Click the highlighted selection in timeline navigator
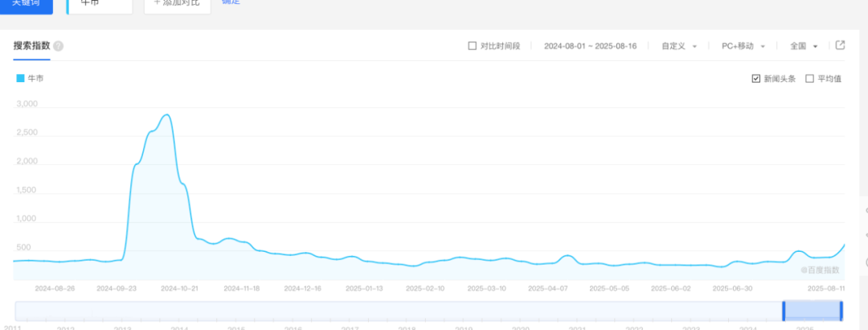 (x=812, y=311)
